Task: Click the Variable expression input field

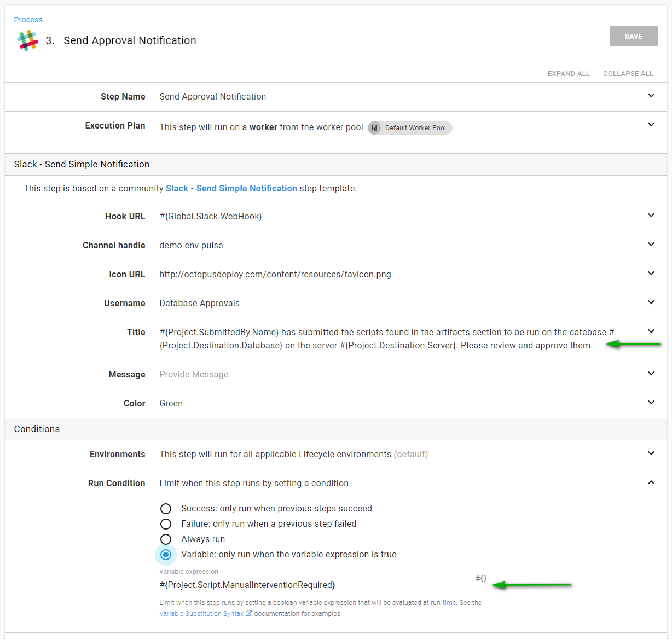Action: coord(312,585)
